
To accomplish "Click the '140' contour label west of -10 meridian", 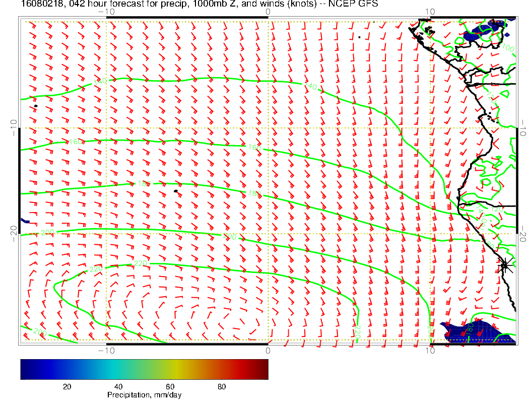I will pyautogui.click(x=100, y=82).
